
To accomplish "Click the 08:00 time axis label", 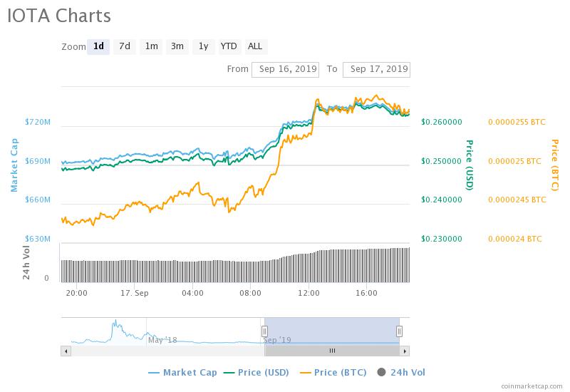I will coord(251,293).
